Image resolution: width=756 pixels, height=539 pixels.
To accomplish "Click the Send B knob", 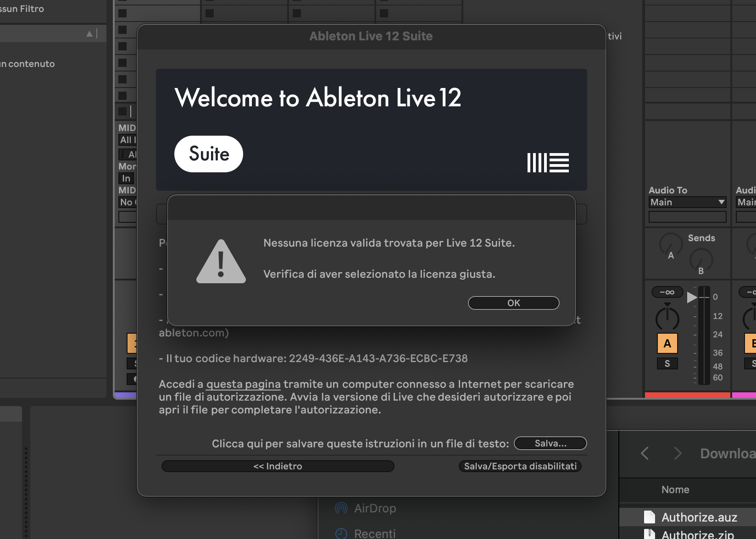I will click(701, 260).
